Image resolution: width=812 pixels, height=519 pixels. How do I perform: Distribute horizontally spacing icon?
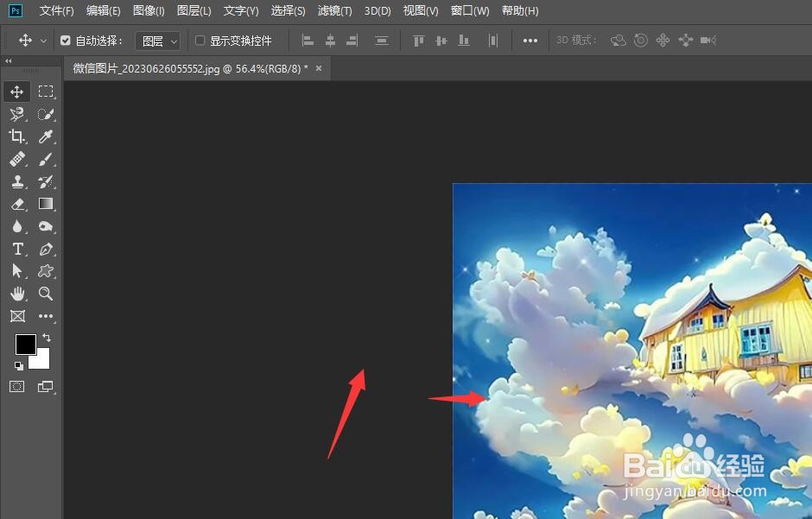pyautogui.click(x=382, y=41)
